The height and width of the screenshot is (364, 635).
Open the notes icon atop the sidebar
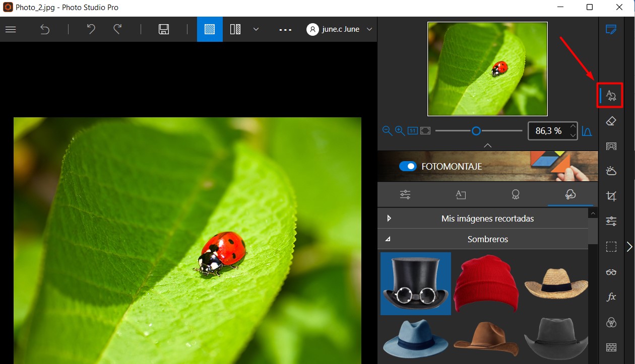[611, 29]
